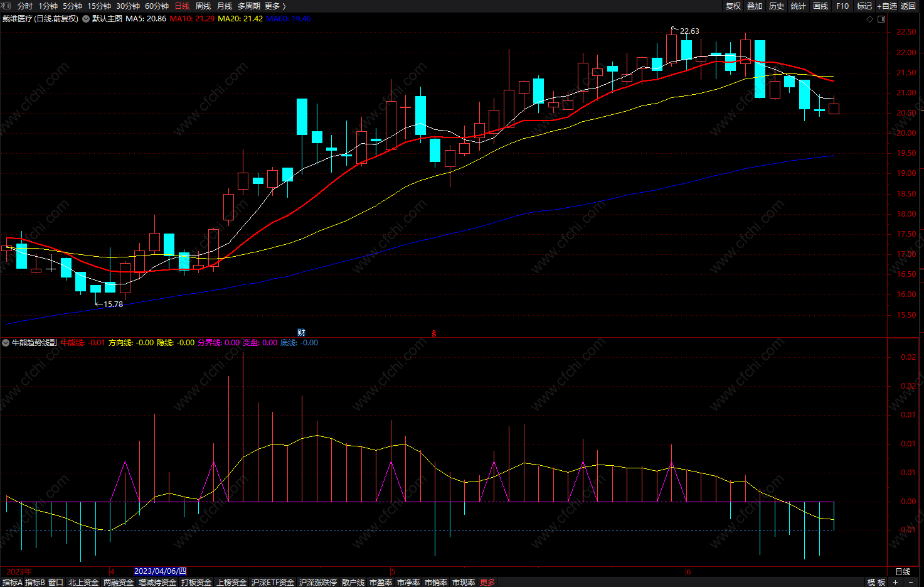Toggle the side panel icon at top right
The width and height of the screenshot is (924, 587).
point(881,19)
